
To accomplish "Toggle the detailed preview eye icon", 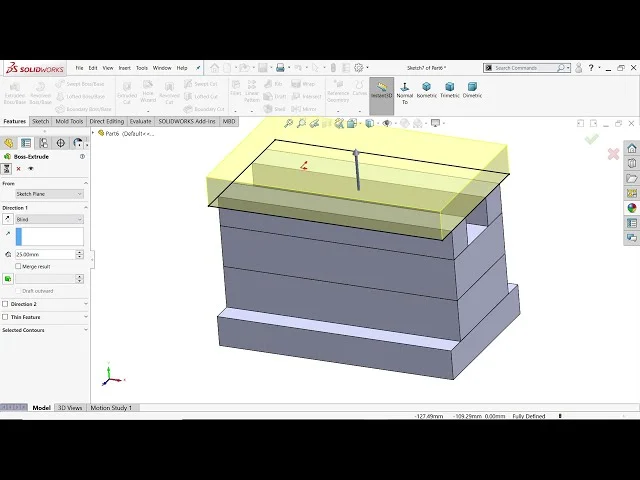I will pyautogui.click(x=31, y=169).
